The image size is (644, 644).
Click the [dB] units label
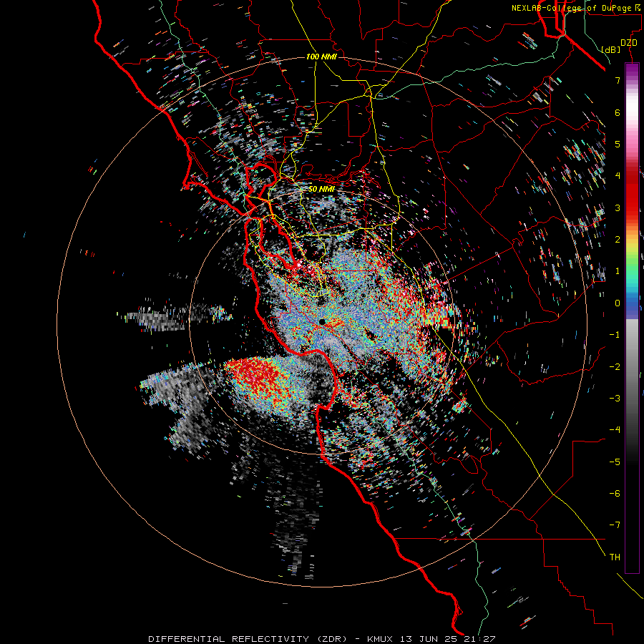point(611,49)
